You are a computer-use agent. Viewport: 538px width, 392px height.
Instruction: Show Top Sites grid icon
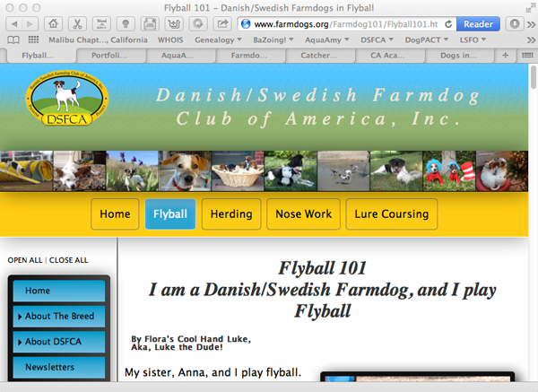(x=30, y=40)
